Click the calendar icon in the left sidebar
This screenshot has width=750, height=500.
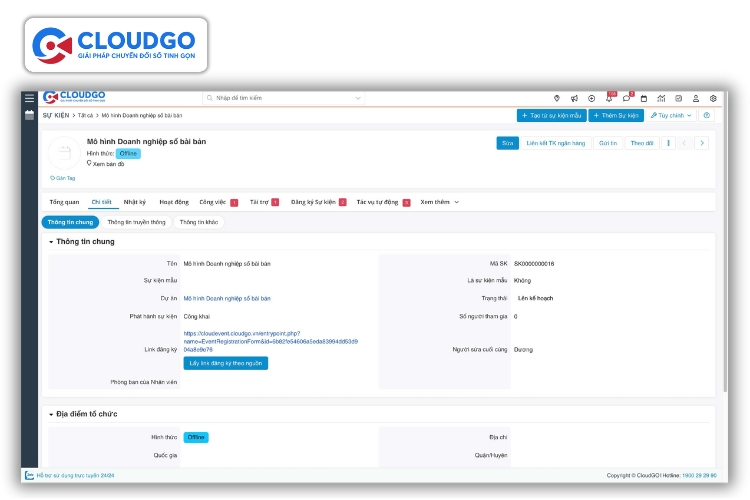30,115
